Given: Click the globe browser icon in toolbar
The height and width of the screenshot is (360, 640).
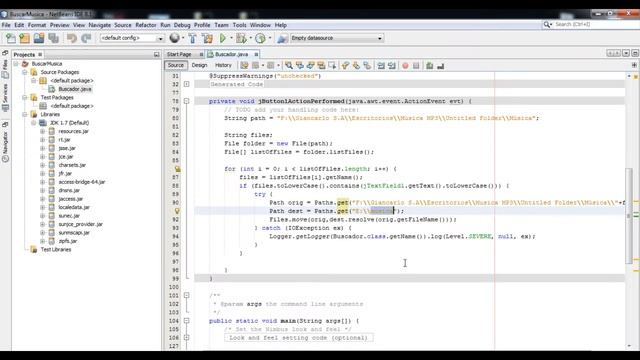Looking at the screenshot, I should point(175,38).
